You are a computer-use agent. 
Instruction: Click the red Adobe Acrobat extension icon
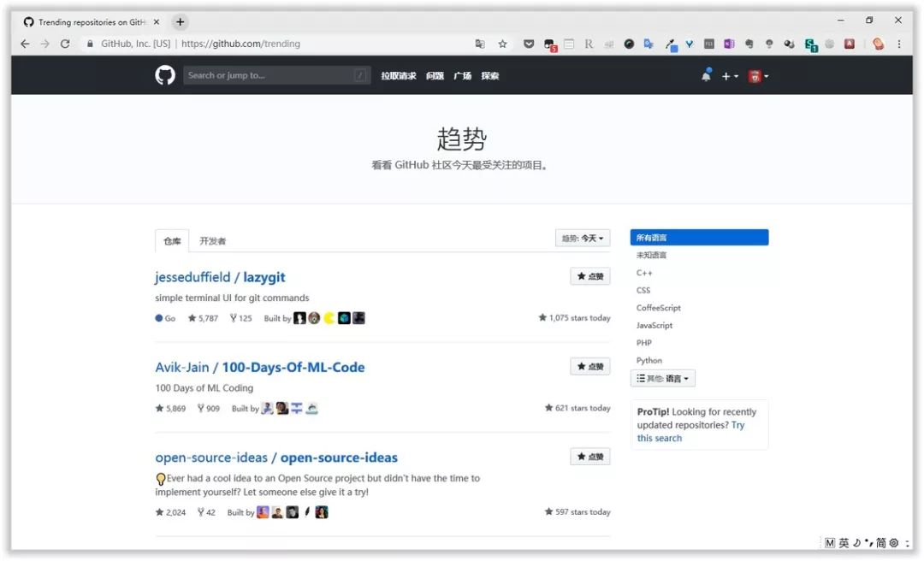point(850,44)
